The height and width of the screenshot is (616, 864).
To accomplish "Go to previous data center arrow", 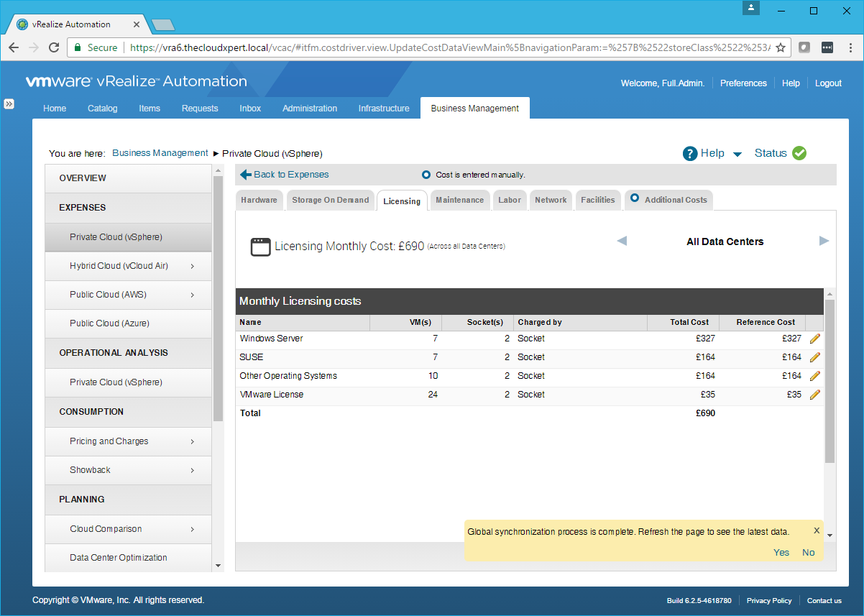I will 622,241.
